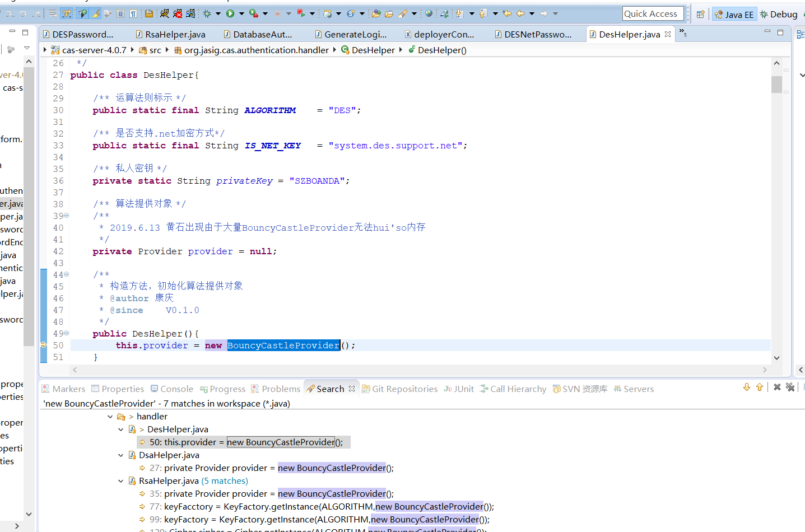This screenshot has height=532, width=805.
Task: Start Tomcat using the cat icon
Action: point(164,13)
